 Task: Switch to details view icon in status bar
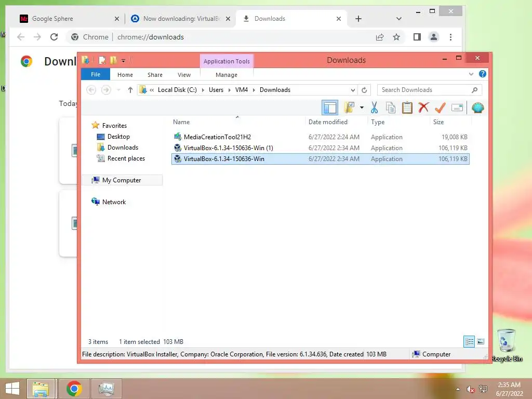pyautogui.click(x=469, y=342)
